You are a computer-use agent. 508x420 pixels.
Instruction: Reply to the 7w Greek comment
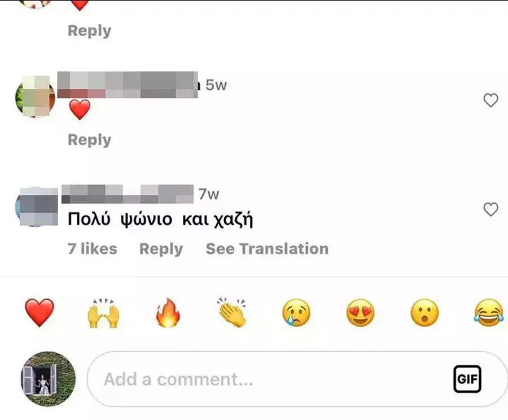[161, 249]
